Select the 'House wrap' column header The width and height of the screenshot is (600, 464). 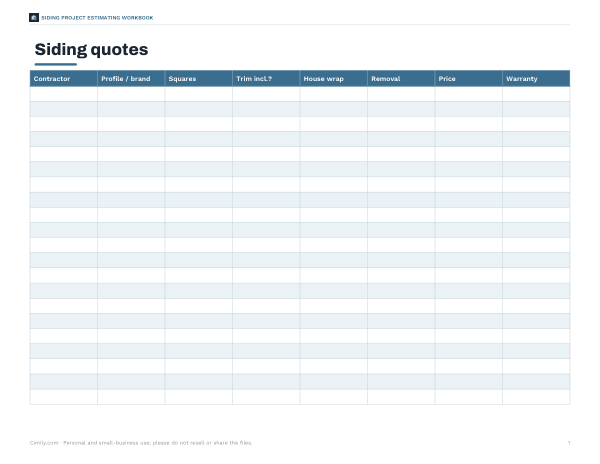(334, 79)
